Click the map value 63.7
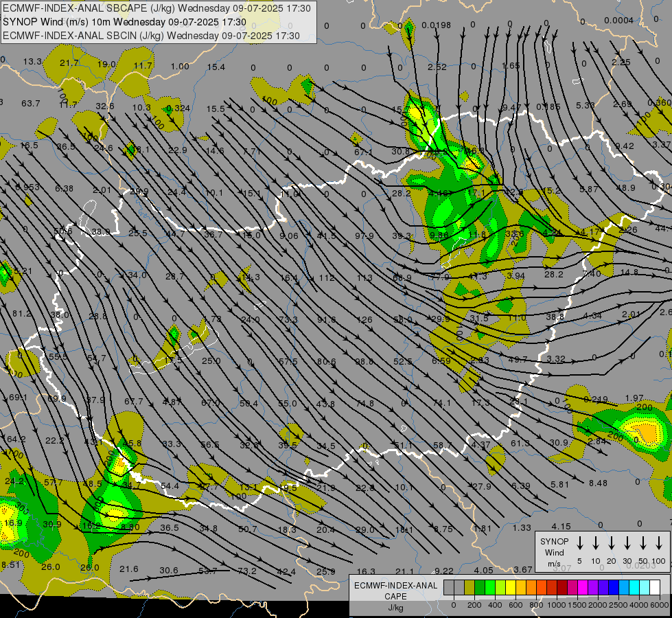Image resolution: width=672 pixels, height=618 pixels. coord(31,104)
